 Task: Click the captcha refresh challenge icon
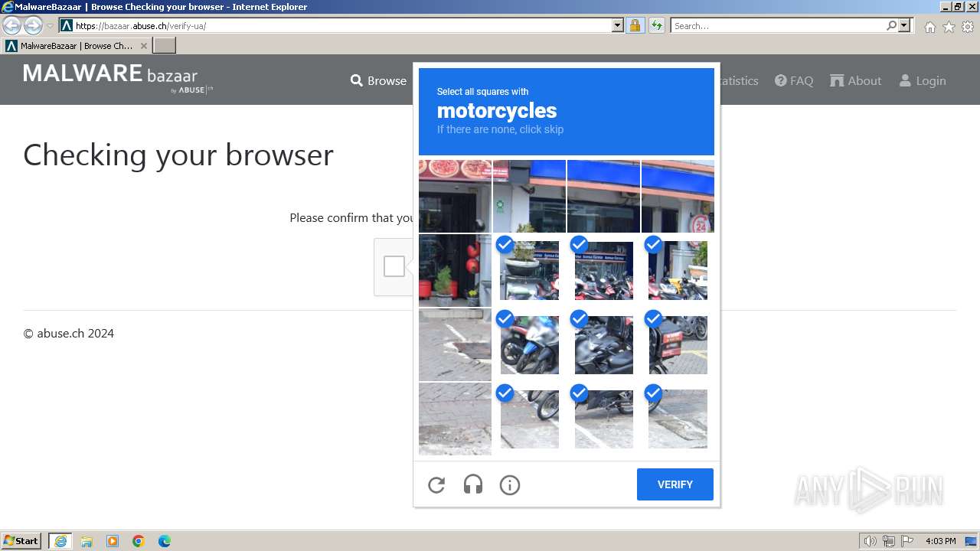coord(436,484)
